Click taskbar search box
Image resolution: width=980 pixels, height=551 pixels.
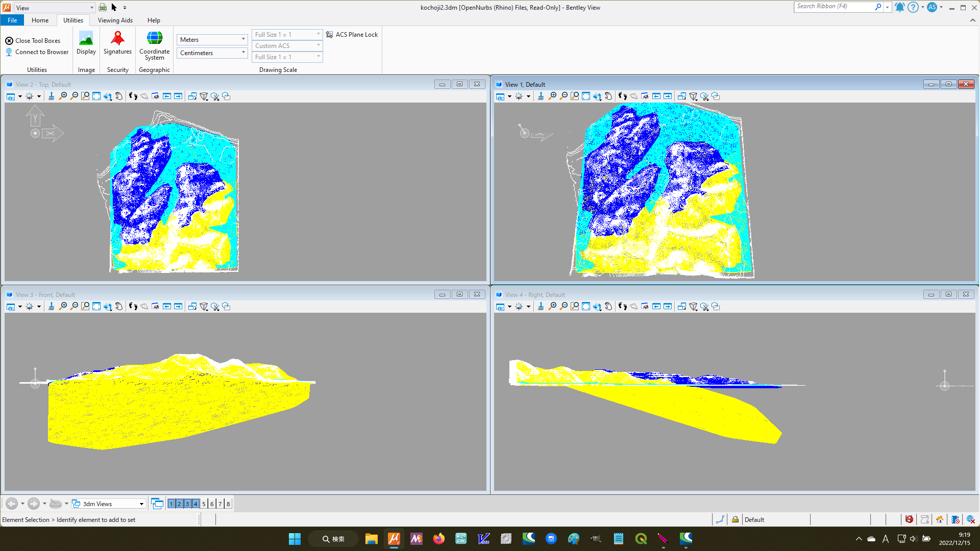[333, 539]
